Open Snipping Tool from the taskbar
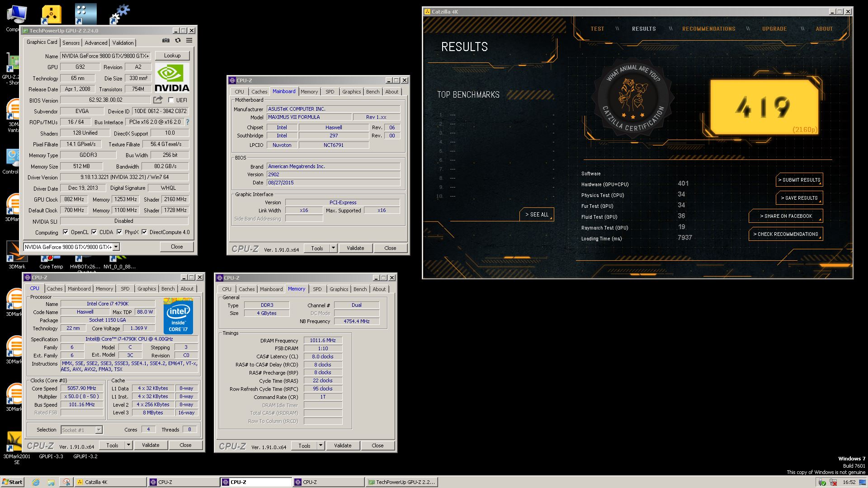Image resolution: width=868 pixels, height=488 pixels. click(x=66, y=482)
